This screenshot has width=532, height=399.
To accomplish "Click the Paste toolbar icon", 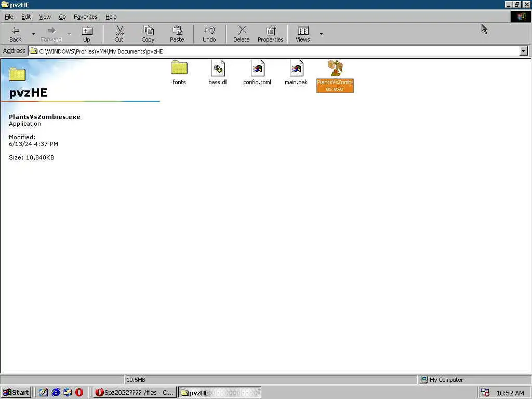I will point(177,34).
